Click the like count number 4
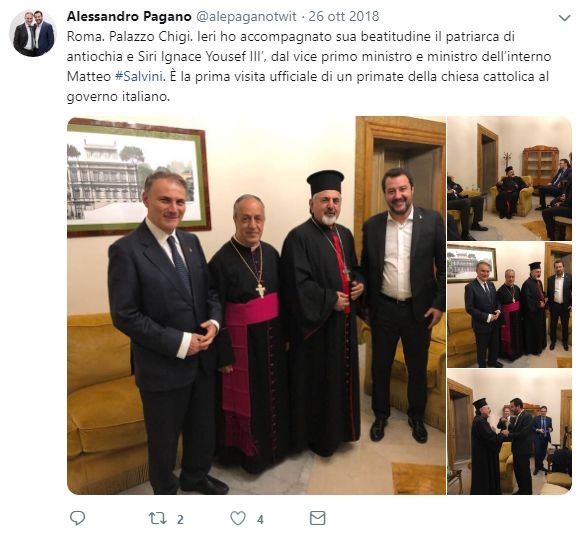Viewport: 580px width, 534px height. pyautogui.click(x=260, y=520)
